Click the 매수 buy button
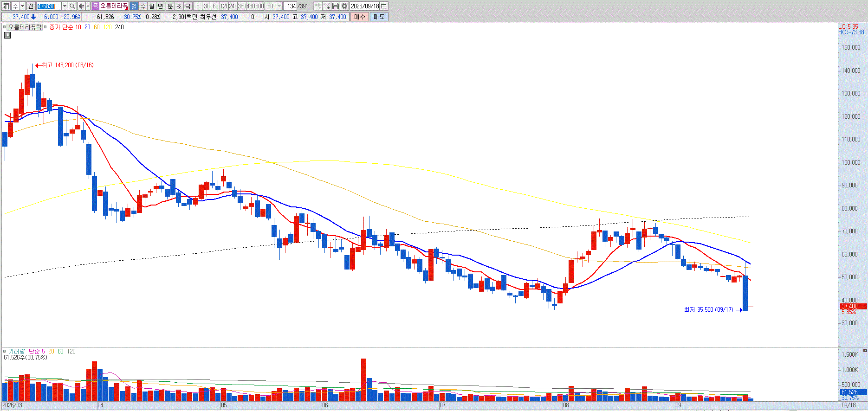 tap(360, 17)
